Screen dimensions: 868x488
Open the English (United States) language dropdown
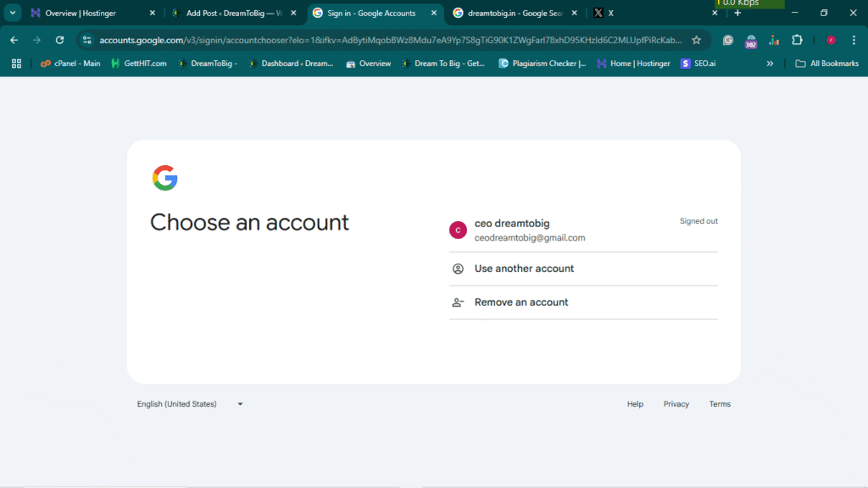coord(190,404)
